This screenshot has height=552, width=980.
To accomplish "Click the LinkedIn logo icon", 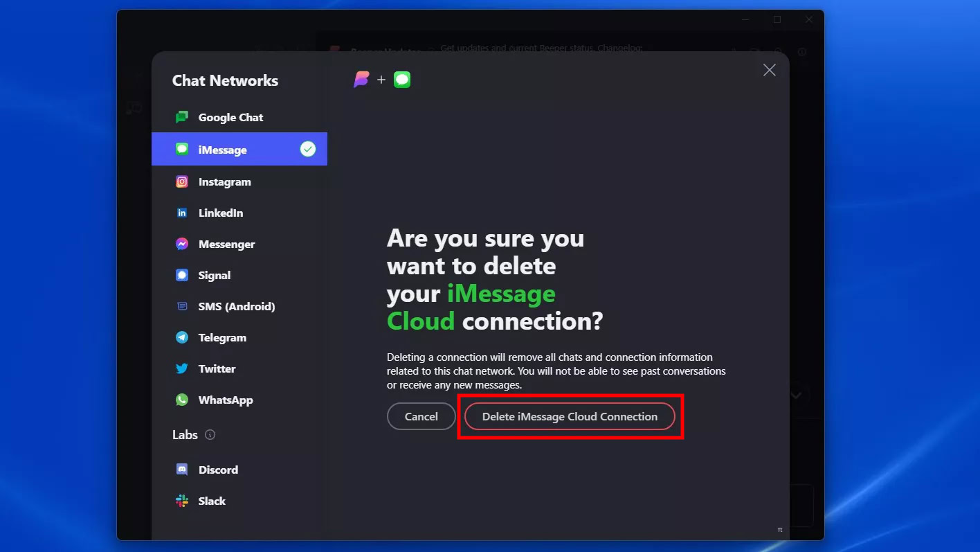I will pyautogui.click(x=182, y=213).
